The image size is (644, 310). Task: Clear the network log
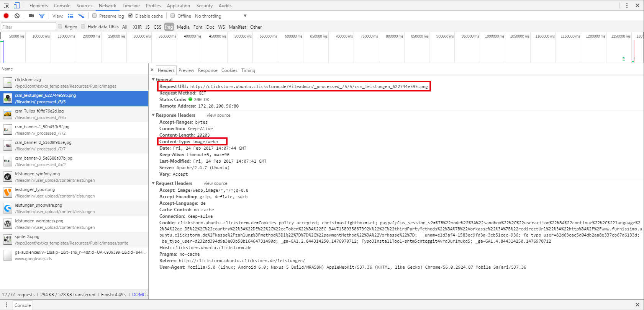coord(17,16)
